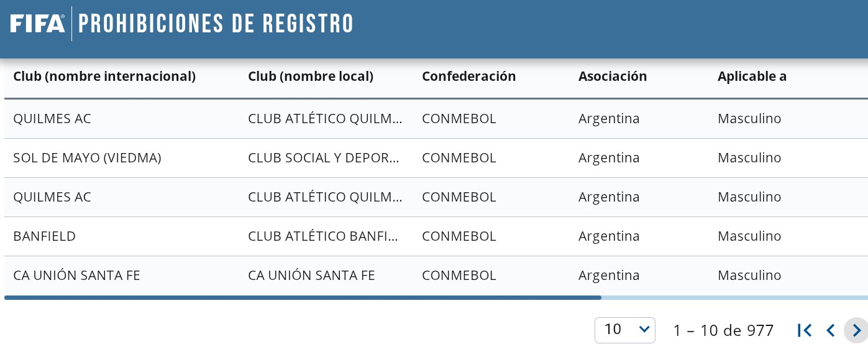The image size is (868, 349).
Task: Open the rows-per-page dropdown showing 10
Action: 624,330
